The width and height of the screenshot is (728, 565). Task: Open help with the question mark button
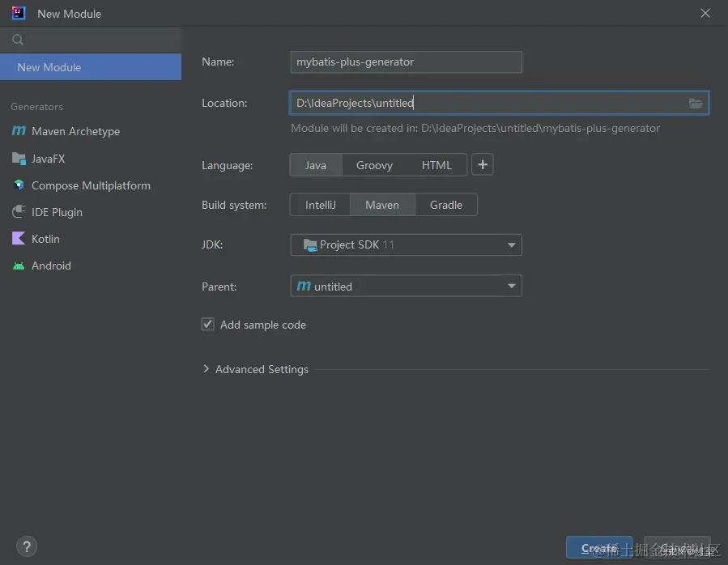coord(27,546)
